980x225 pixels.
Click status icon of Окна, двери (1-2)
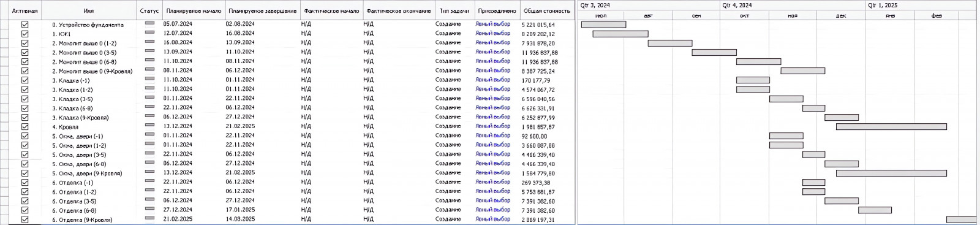(149, 143)
